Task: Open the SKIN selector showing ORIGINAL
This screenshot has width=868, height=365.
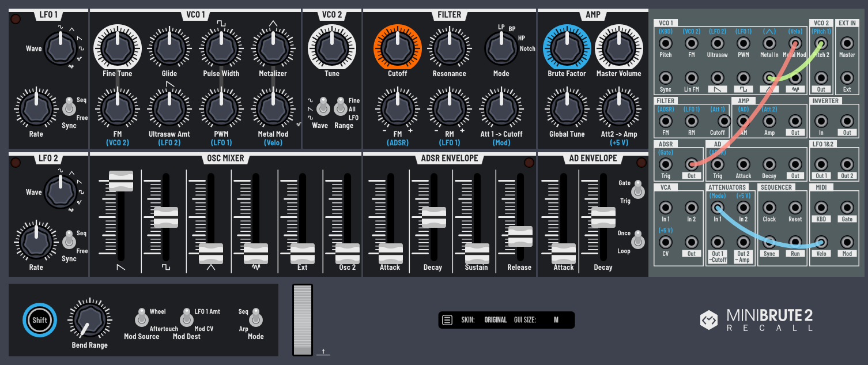Action: 495,320
